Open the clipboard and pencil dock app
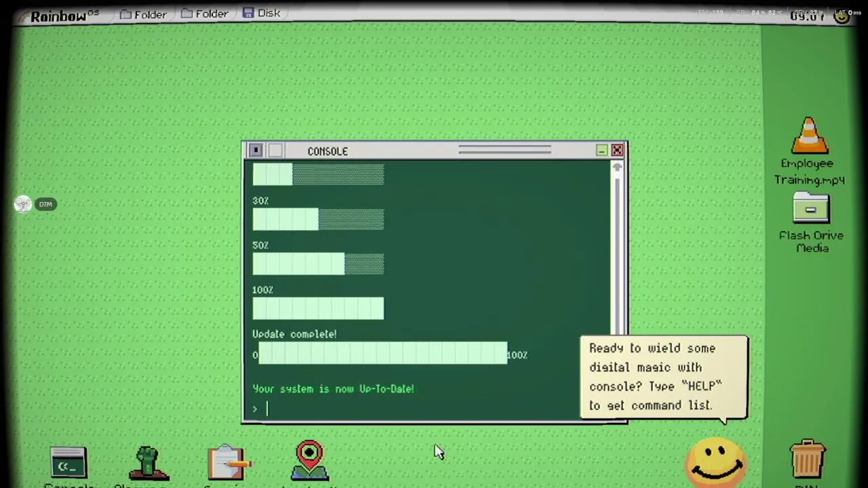 coord(228,463)
